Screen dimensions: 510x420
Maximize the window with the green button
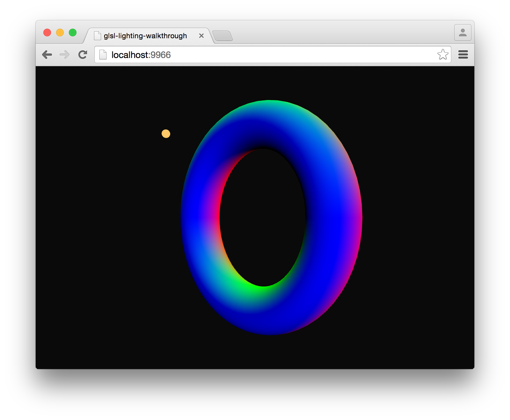[73, 33]
